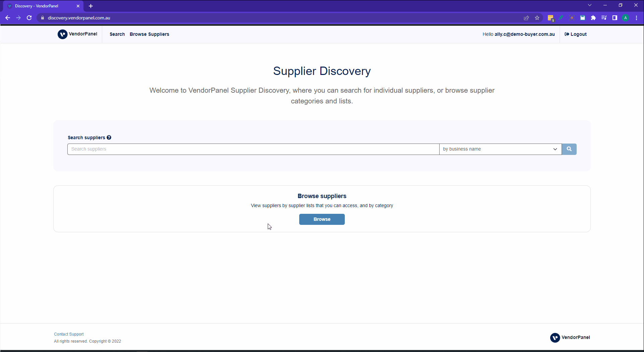644x352 pixels.
Task: Open a new browser tab
Action: [91, 6]
